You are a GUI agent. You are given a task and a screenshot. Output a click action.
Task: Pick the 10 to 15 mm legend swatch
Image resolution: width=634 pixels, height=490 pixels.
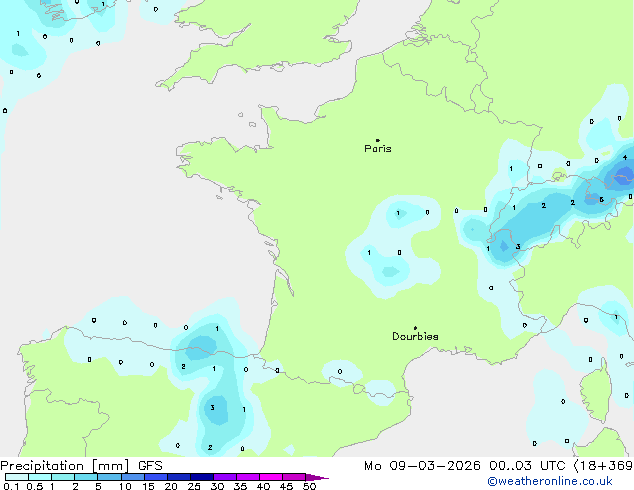133,477
